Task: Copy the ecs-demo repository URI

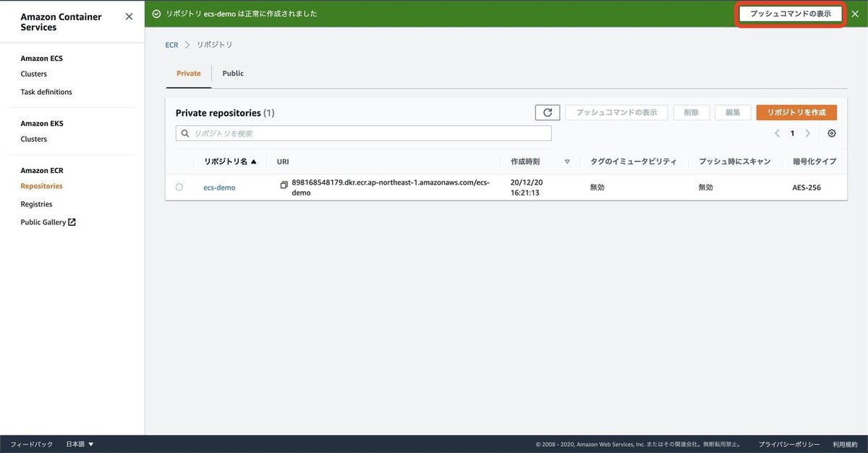Action: pyautogui.click(x=284, y=185)
